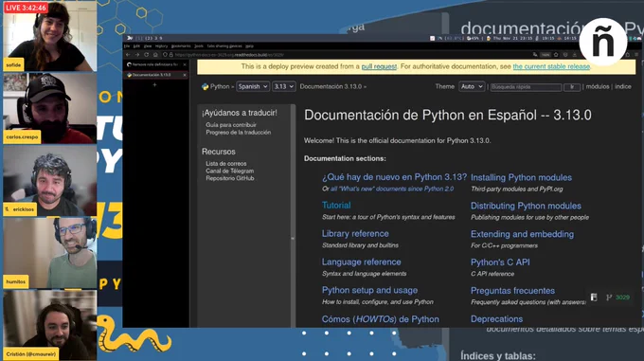Click the lock icon in the address bar
The image size is (644, 361).
(171, 55)
